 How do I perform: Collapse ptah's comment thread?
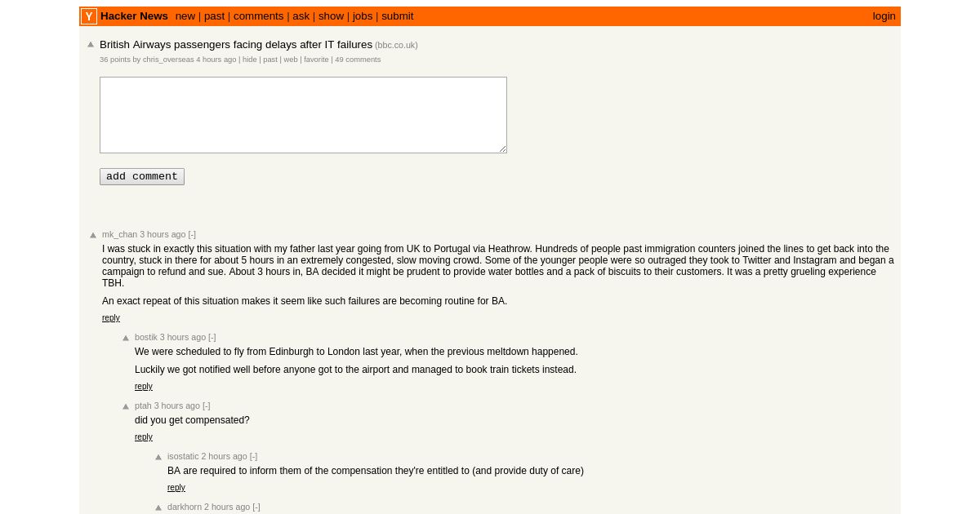pyautogui.click(x=207, y=405)
